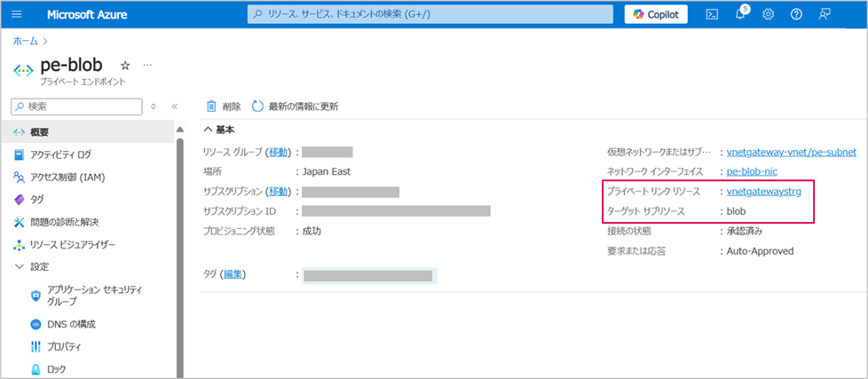
Task: Click the lock padlock icon
Action: pyautogui.click(x=36, y=369)
